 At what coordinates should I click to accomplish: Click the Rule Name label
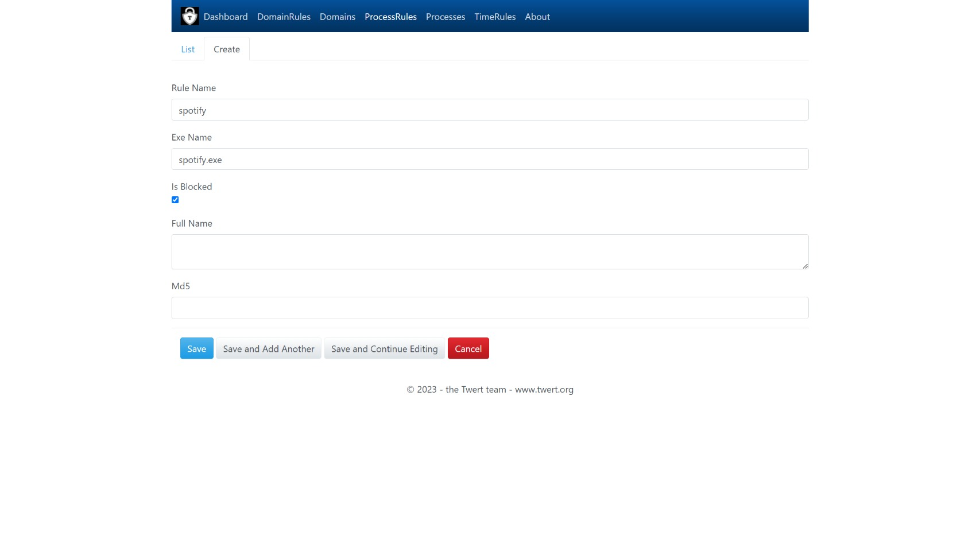coord(193,88)
